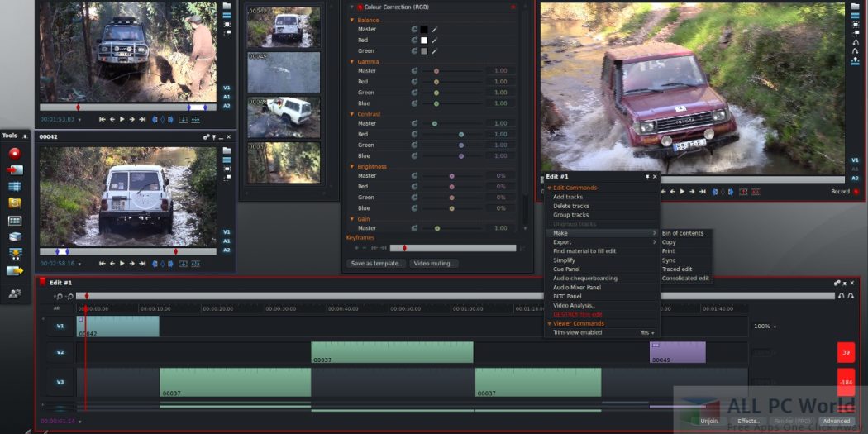Open the blue grid logging tool in Tools
Viewport: 868px width, 434px height.
pyautogui.click(x=15, y=187)
